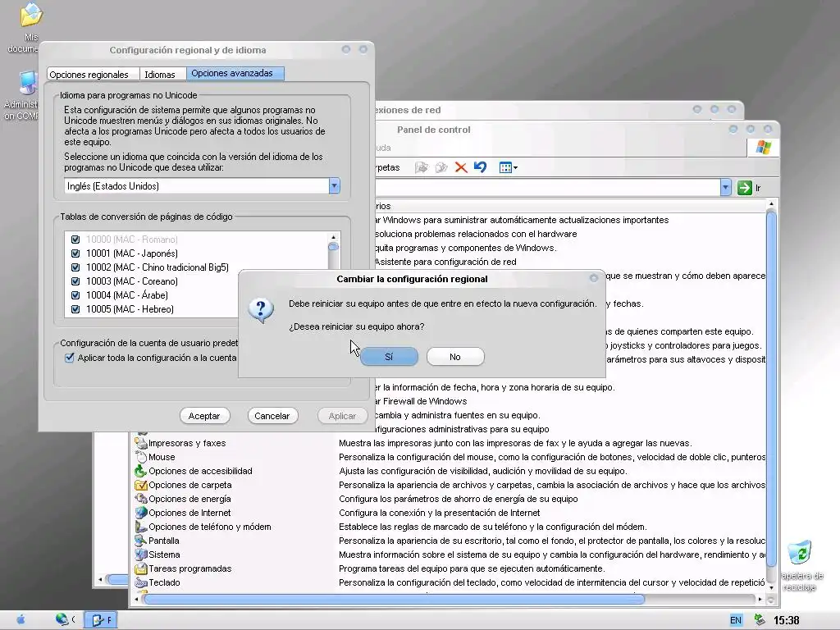The height and width of the screenshot is (630, 840).
Task: Decline restart with the No button
Action: coord(455,357)
